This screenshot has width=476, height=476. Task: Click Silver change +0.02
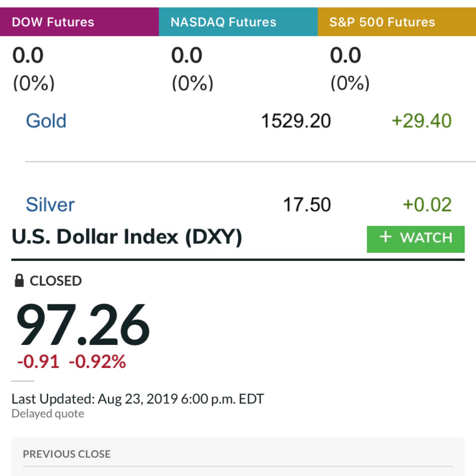pyautogui.click(x=427, y=205)
